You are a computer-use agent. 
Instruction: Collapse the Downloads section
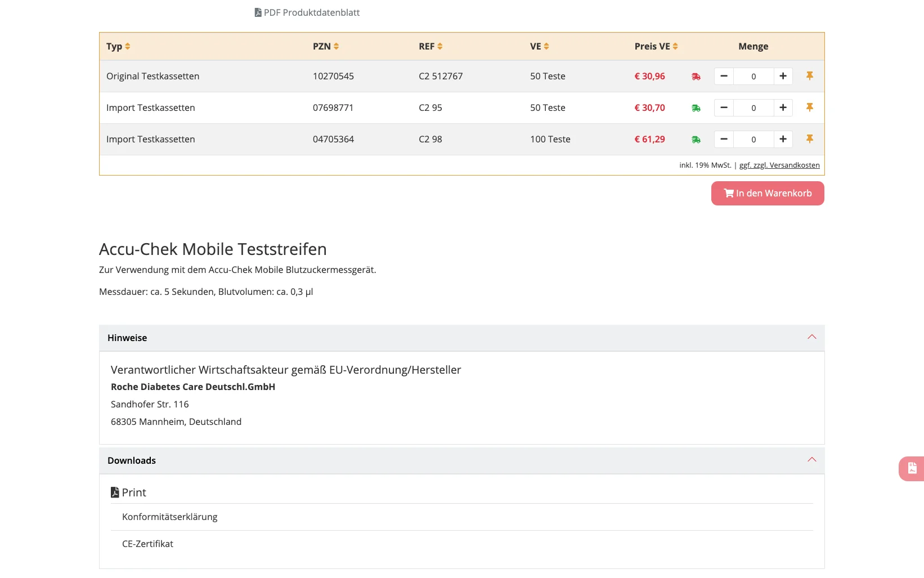point(461,460)
